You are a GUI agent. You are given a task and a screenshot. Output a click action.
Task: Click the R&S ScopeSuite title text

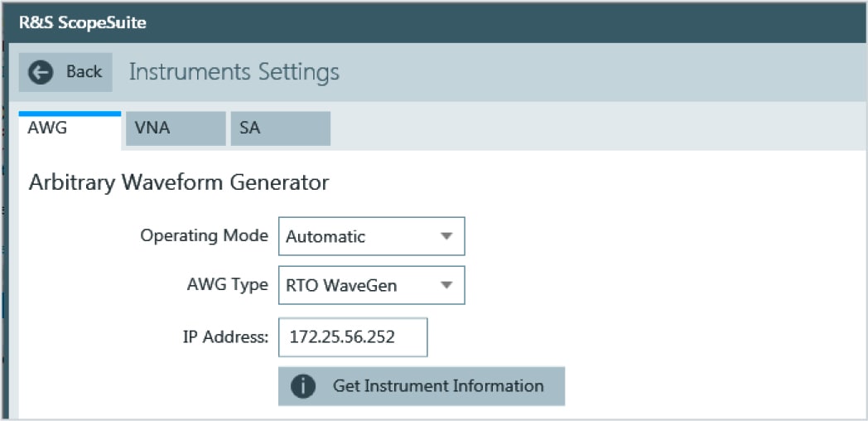[83, 23]
